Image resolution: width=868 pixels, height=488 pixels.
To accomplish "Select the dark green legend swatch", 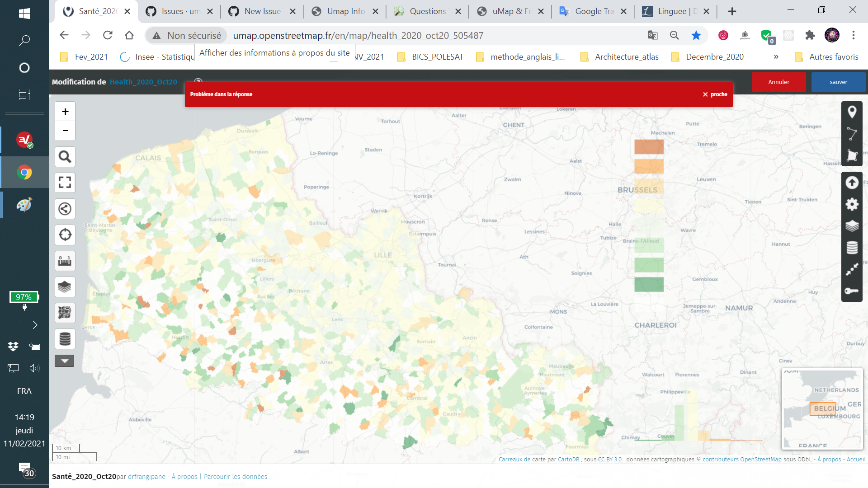I will point(649,284).
